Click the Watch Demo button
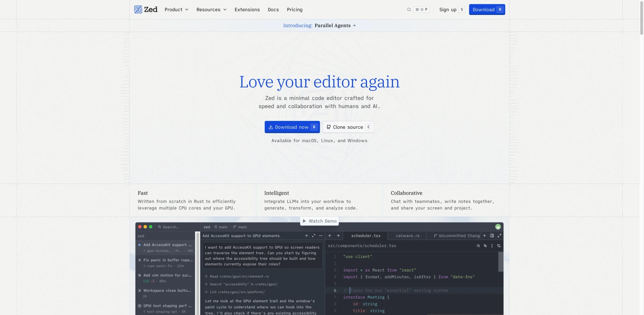The height and width of the screenshot is (315, 644). pyautogui.click(x=319, y=221)
